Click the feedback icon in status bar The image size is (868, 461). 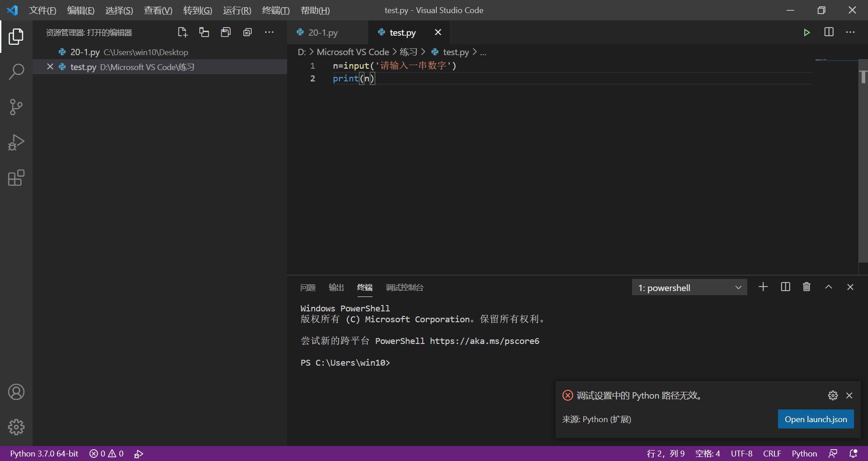[x=833, y=453]
